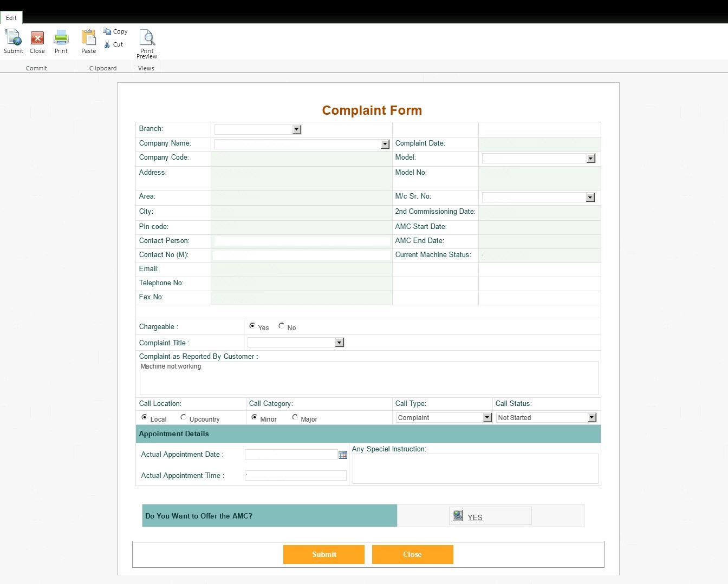Click the Complaint Date field
The image size is (728, 584).
pos(539,144)
